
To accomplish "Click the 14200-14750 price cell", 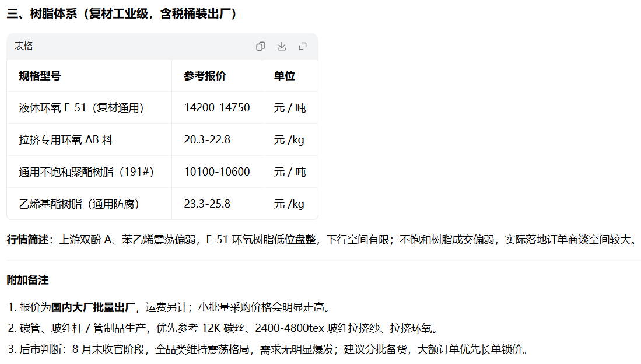I will coord(216,107).
